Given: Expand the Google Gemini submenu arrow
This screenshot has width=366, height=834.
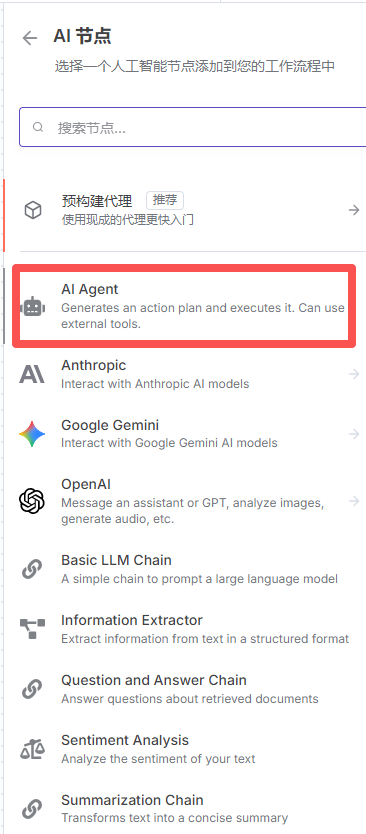Looking at the screenshot, I should [354, 434].
